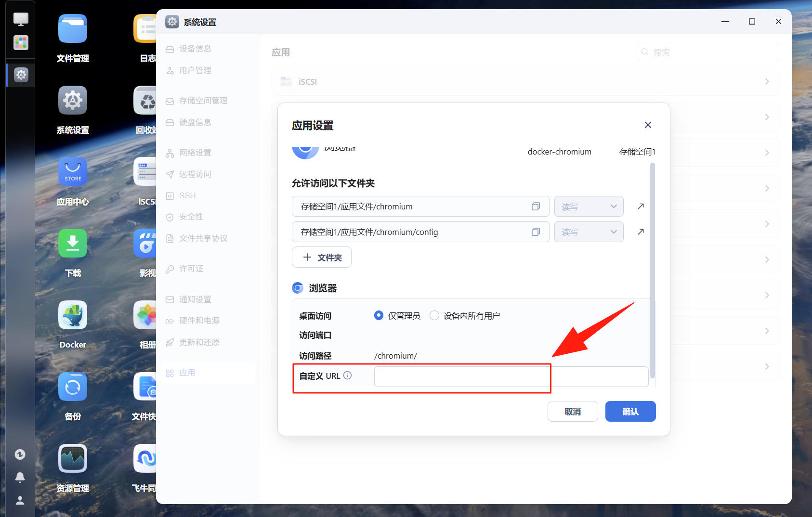Open the 资源管理 monitor icon
Viewport: 812px width, 517px height.
73,458
